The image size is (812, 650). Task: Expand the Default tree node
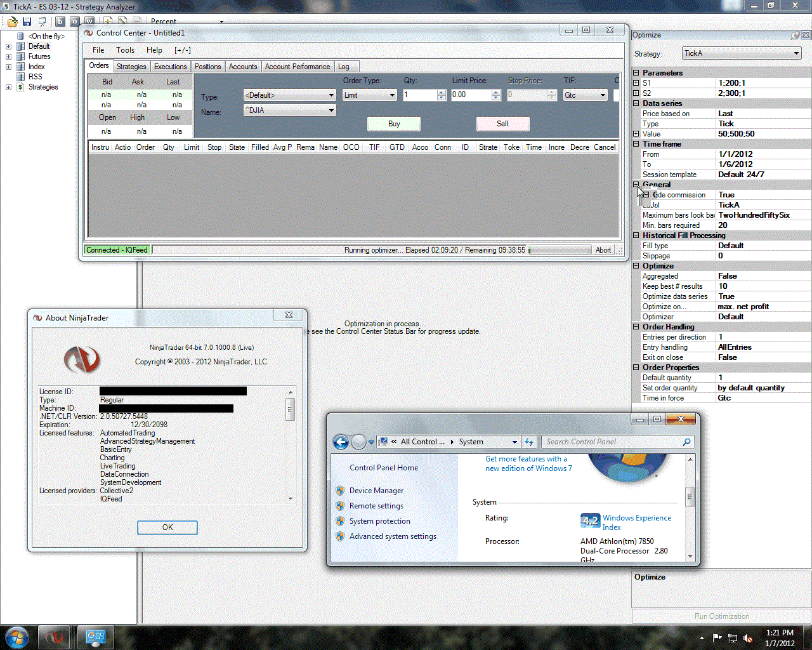(x=8, y=46)
